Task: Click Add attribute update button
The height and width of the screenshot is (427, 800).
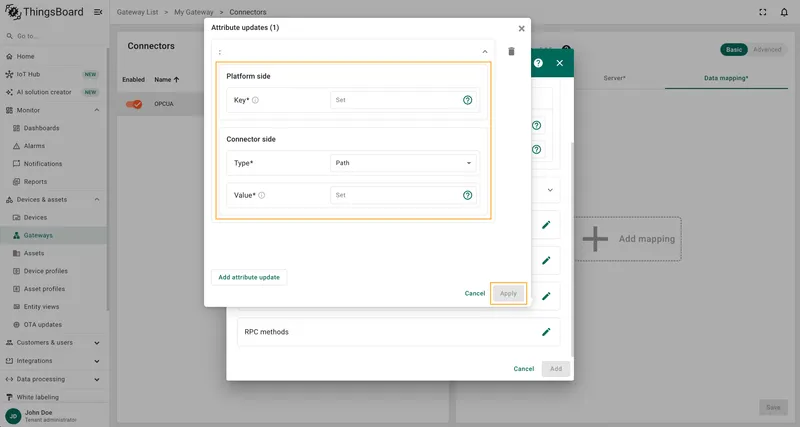Action: (x=249, y=277)
